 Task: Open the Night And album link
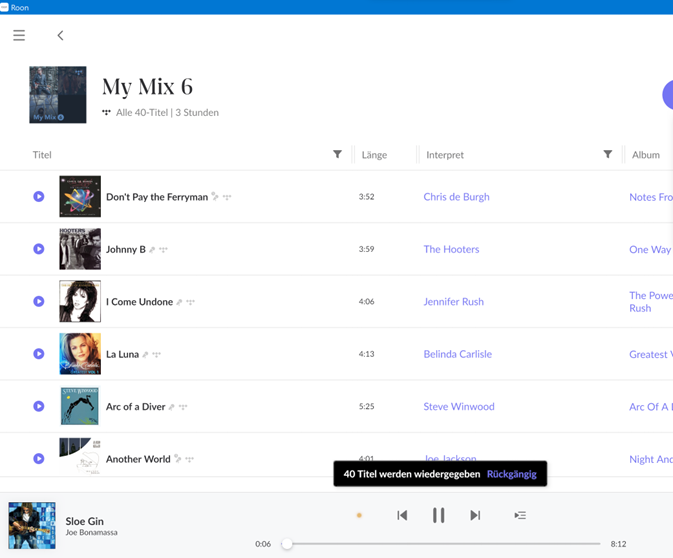point(651,459)
